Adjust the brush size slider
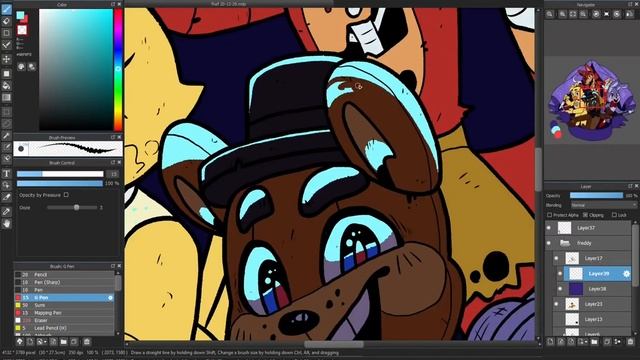The height and width of the screenshot is (360, 640). coord(60,174)
